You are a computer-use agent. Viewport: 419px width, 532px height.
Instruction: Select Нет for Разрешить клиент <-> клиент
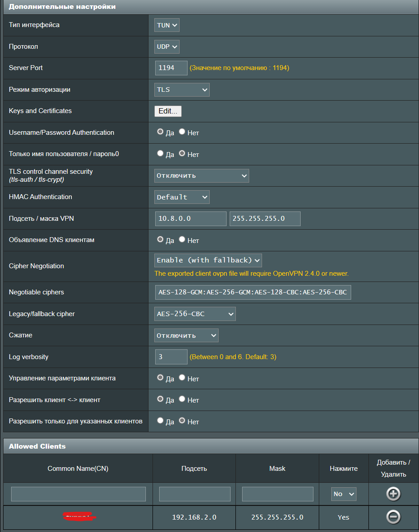tap(182, 399)
